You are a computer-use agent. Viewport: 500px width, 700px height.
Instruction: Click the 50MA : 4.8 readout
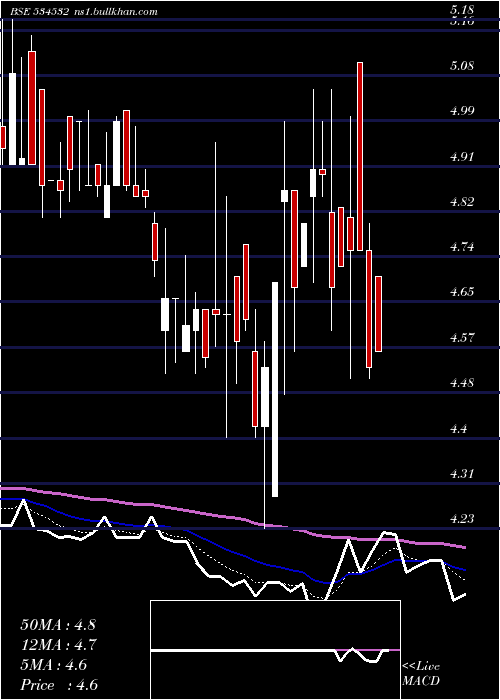click(x=58, y=625)
